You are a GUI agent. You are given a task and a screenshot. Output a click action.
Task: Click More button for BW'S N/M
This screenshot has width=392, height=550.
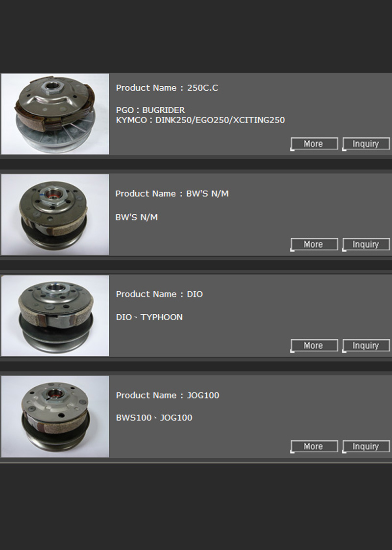[x=314, y=245]
